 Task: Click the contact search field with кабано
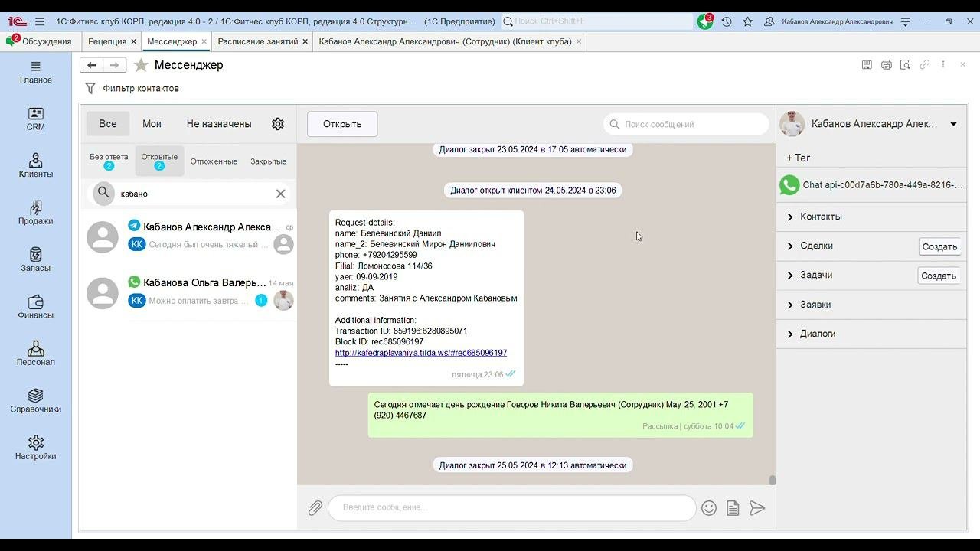click(191, 194)
